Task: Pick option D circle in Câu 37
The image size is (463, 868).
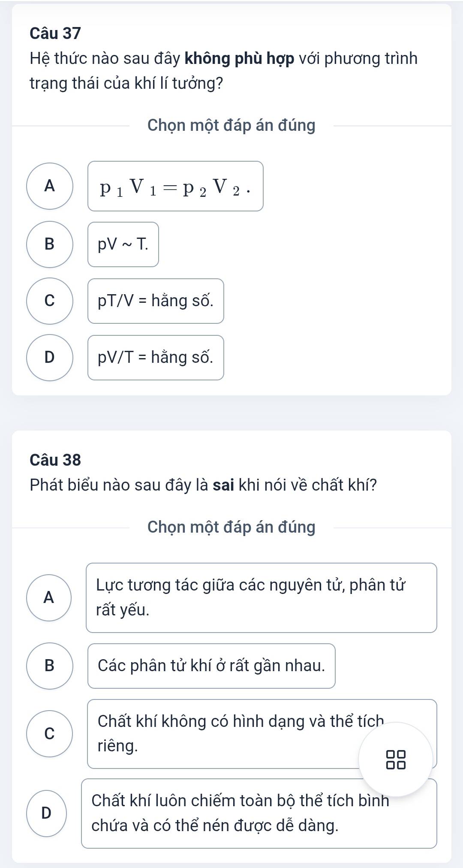Action: (50, 358)
